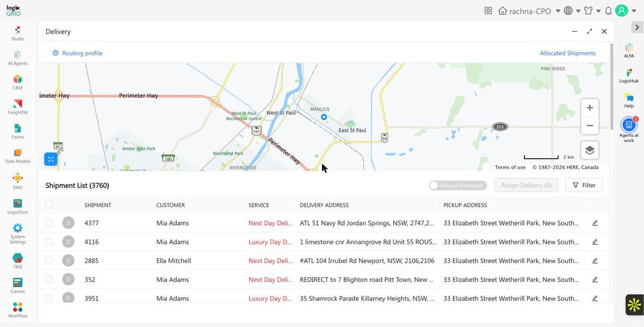Open the CRM module
Viewport: 644px width, 327px height.
point(17,82)
